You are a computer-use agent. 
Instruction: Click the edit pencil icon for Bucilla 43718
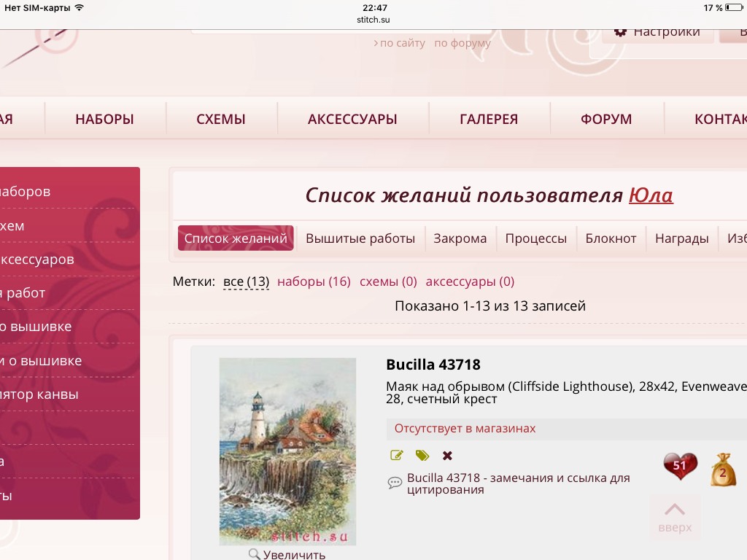397,456
